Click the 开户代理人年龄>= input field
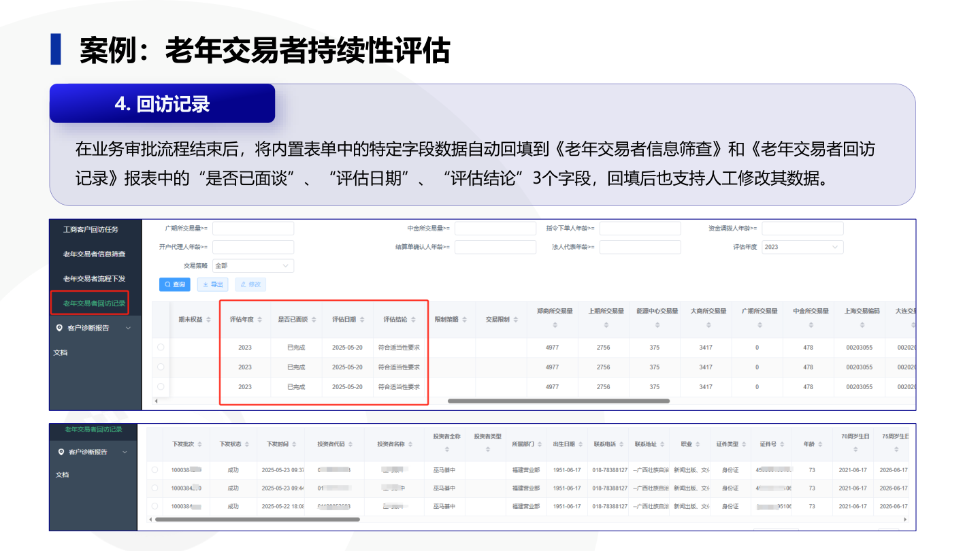 pos(253,247)
